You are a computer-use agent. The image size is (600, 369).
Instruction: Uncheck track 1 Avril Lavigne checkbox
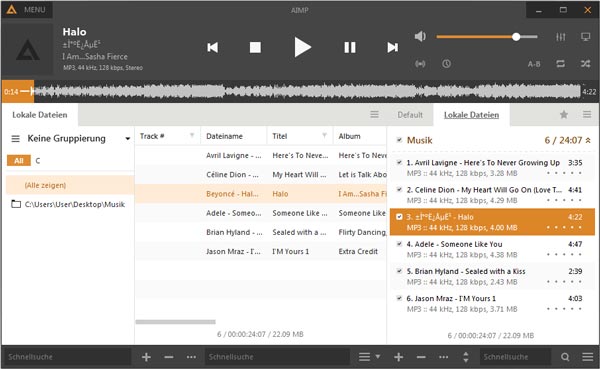(399, 163)
